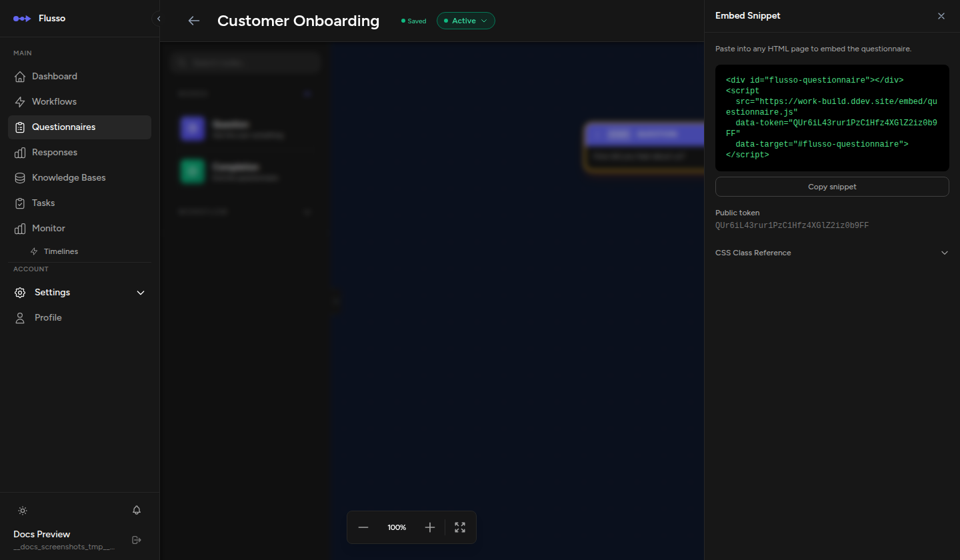Click the Profile person icon
The height and width of the screenshot is (560, 960).
point(20,318)
